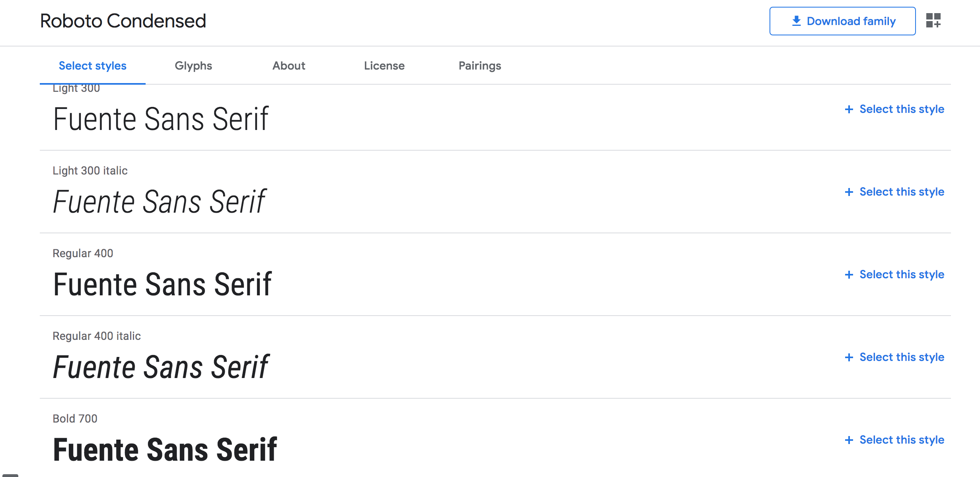Return to the Select styles tab

tap(92, 66)
